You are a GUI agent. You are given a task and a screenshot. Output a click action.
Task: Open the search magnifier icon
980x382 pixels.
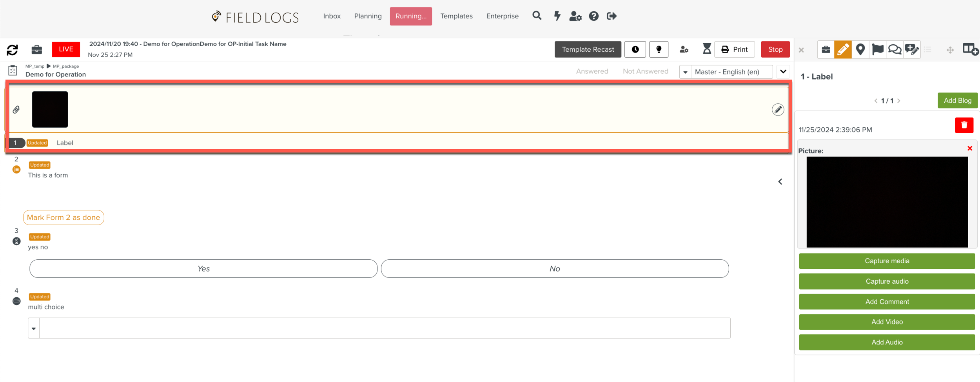coord(537,16)
